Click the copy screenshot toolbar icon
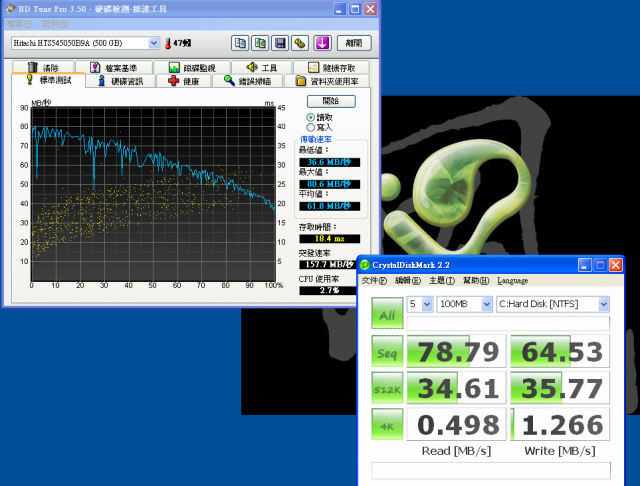The image size is (640, 486). (260, 43)
